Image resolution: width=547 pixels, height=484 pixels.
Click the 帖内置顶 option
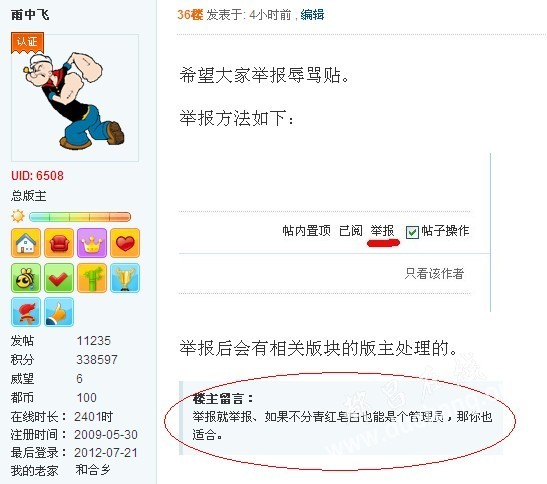tap(306, 231)
